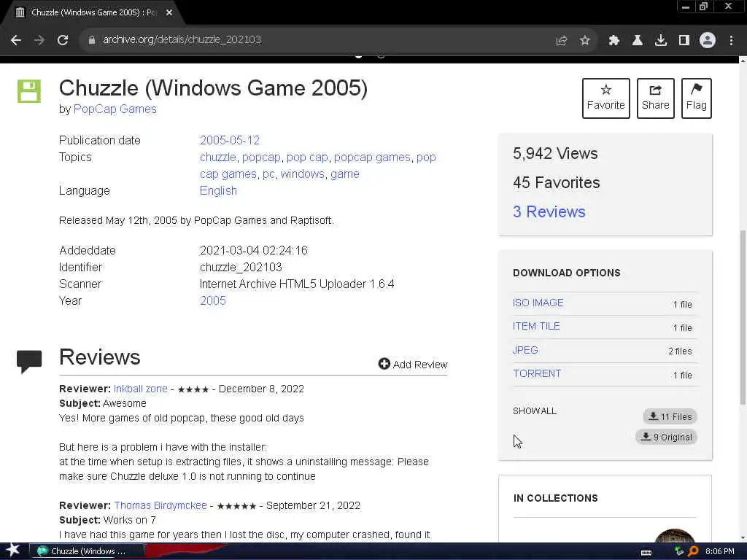Open the browser three-dot menu
This screenshot has width=747, height=560.
point(731,41)
